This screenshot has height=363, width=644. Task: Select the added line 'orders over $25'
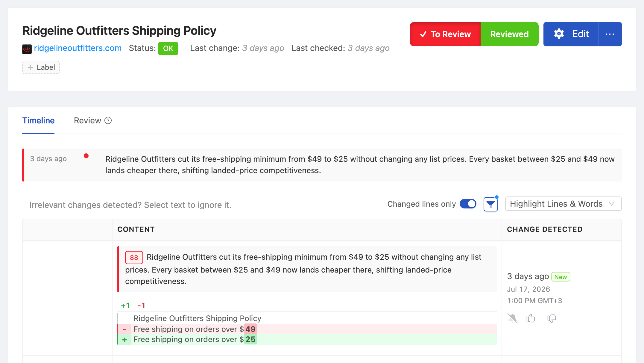(307, 340)
